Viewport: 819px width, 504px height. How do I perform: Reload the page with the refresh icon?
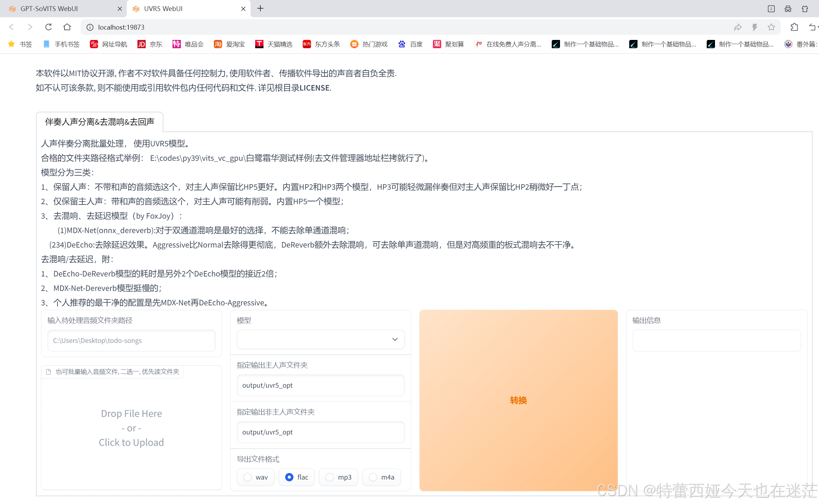coord(49,27)
